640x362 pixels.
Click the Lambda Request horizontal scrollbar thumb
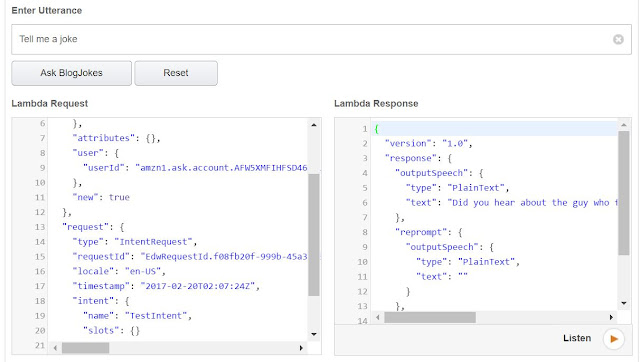[85, 348]
